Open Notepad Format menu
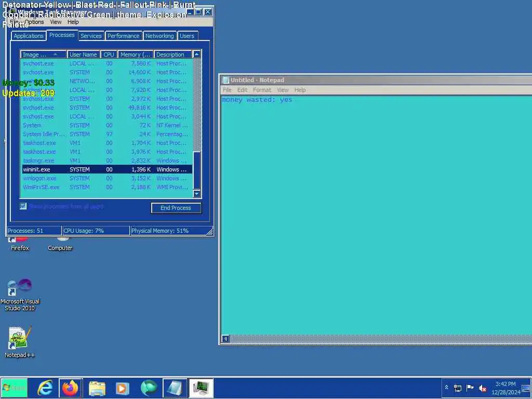 tap(262, 90)
